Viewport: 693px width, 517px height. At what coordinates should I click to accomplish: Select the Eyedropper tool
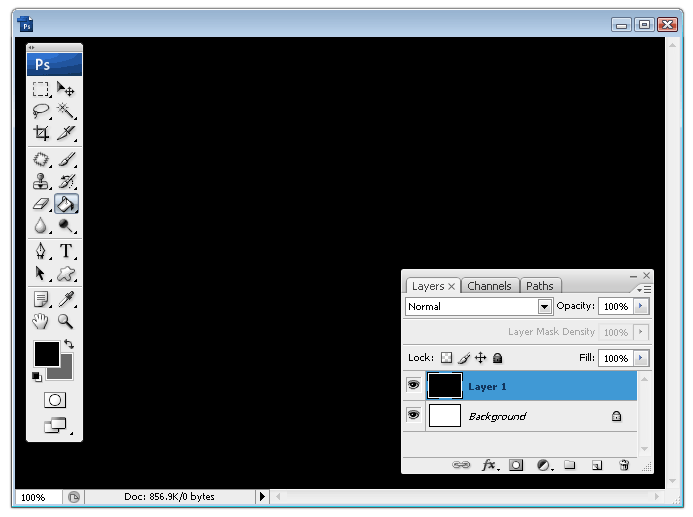pos(66,299)
